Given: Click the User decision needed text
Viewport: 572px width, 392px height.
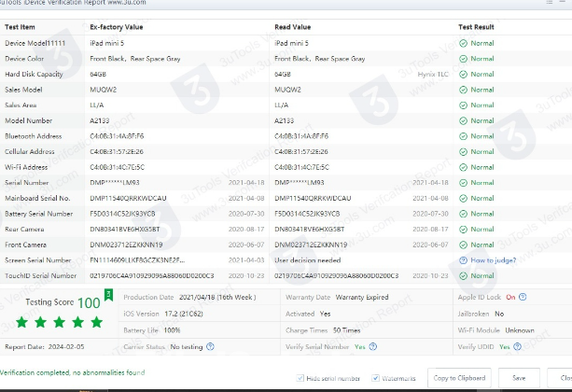Looking at the screenshot, I should tap(308, 260).
